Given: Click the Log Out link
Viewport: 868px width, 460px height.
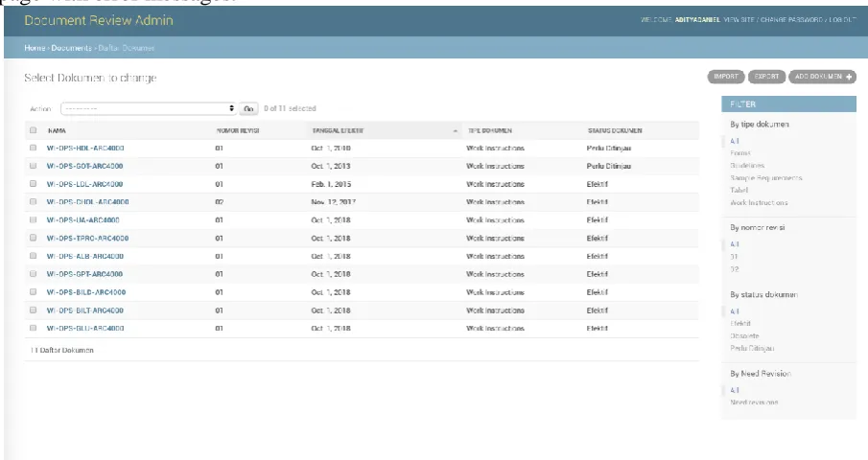Looking at the screenshot, I should [842, 20].
